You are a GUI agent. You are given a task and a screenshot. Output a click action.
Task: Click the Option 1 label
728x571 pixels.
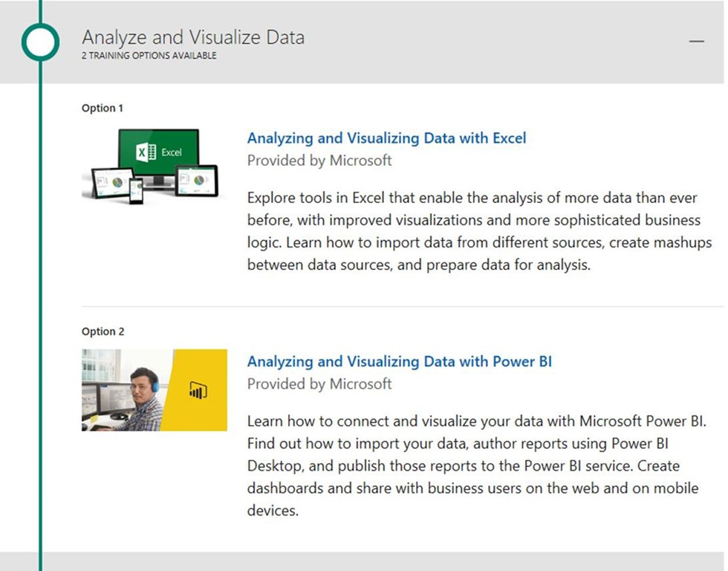point(102,109)
